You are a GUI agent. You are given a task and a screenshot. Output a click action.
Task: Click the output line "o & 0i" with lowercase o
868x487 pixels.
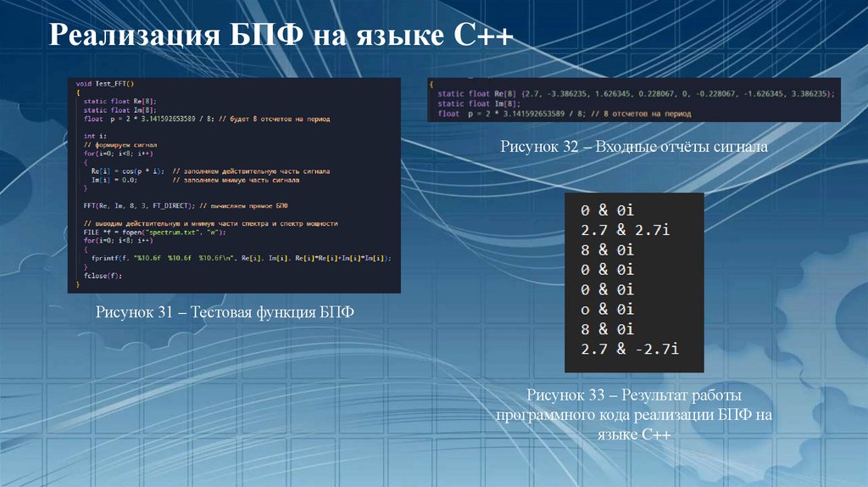pos(607,309)
